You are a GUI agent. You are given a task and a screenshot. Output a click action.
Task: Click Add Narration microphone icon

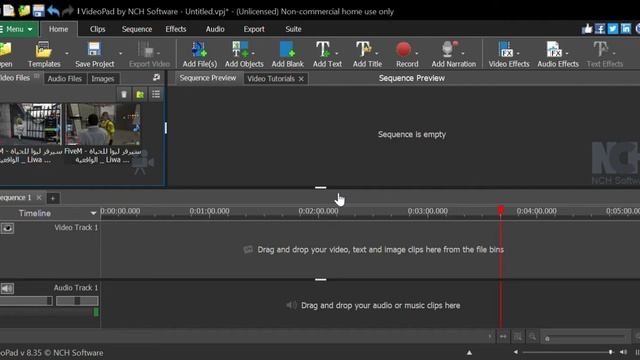click(x=449, y=49)
